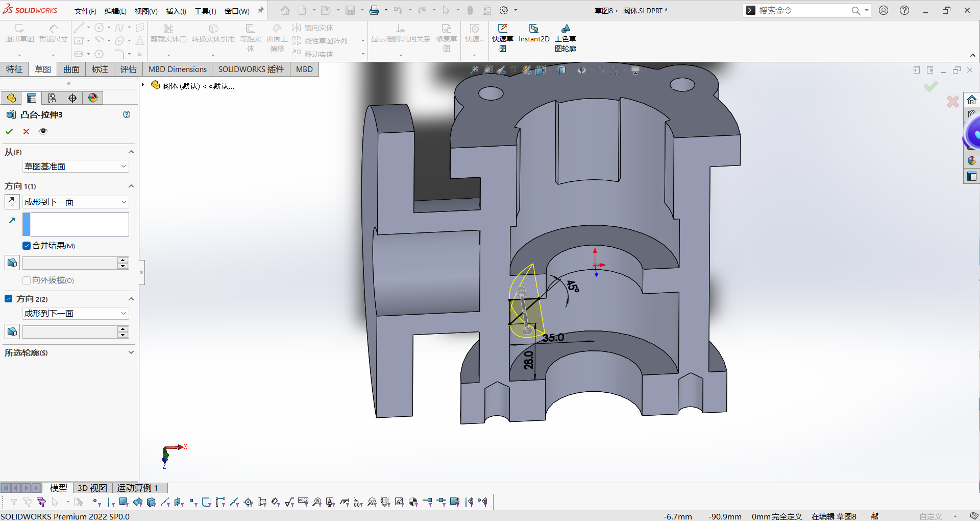Collapse the 方向 2 section
The width and height of the screenshot is (980, 521).
click(131, 299)
